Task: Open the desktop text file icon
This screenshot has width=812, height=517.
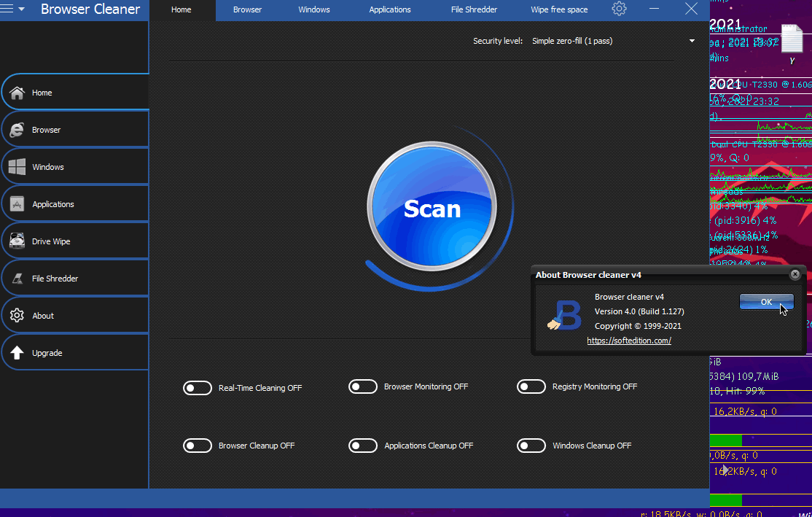Action: click(792, 39)
